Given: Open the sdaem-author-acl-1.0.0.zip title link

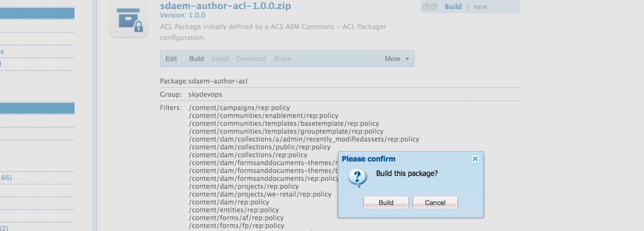Looking at the screenshot, I should (x=225, y=6).
